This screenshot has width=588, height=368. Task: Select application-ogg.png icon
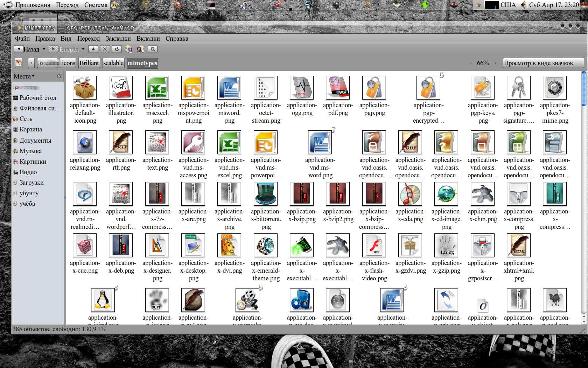302,88
